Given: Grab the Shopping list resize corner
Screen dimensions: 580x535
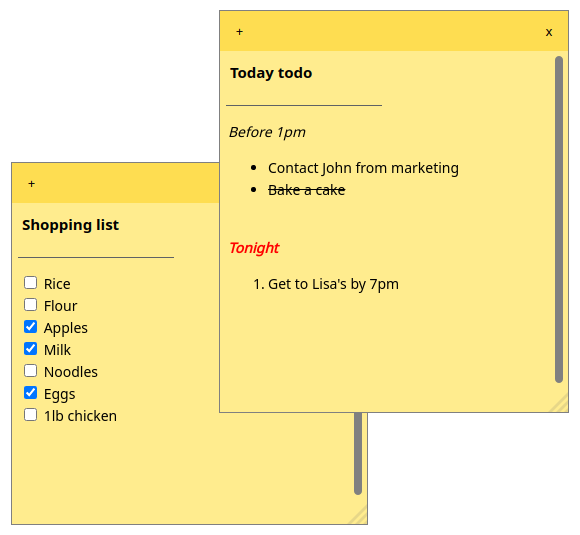Looking at the screenshot, I should (358, 516).
